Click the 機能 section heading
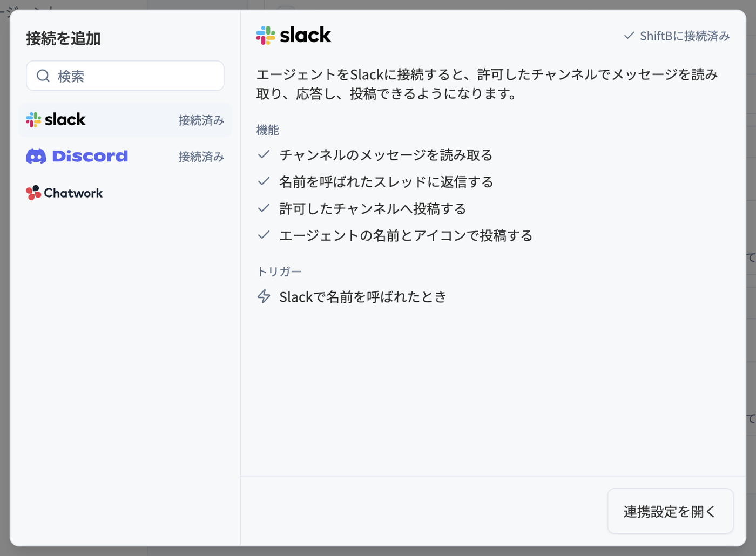The width and height of the screenshot is (756, 556). pos(268,130)
